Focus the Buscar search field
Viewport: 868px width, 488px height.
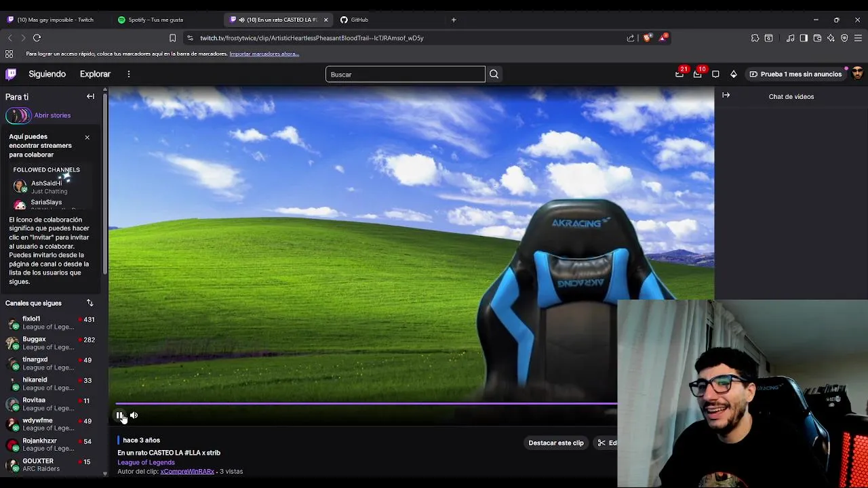pyautogui.click(x=406, y=74)
